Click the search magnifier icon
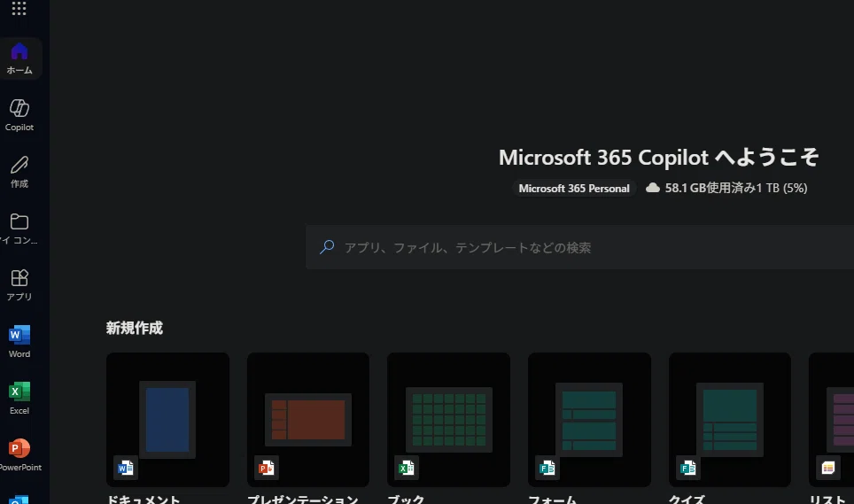 point(327,247)
